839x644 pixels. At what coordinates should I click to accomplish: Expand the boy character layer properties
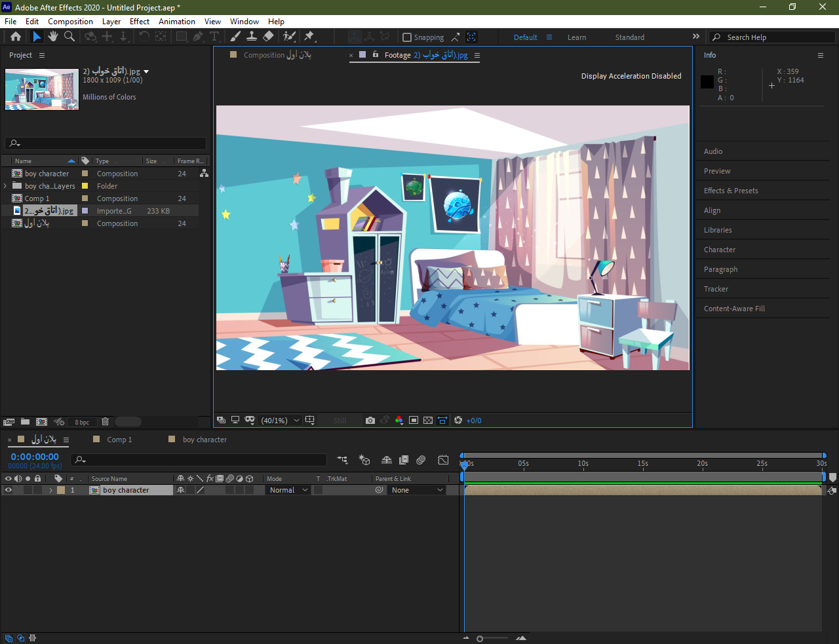[x=50, y=490]
